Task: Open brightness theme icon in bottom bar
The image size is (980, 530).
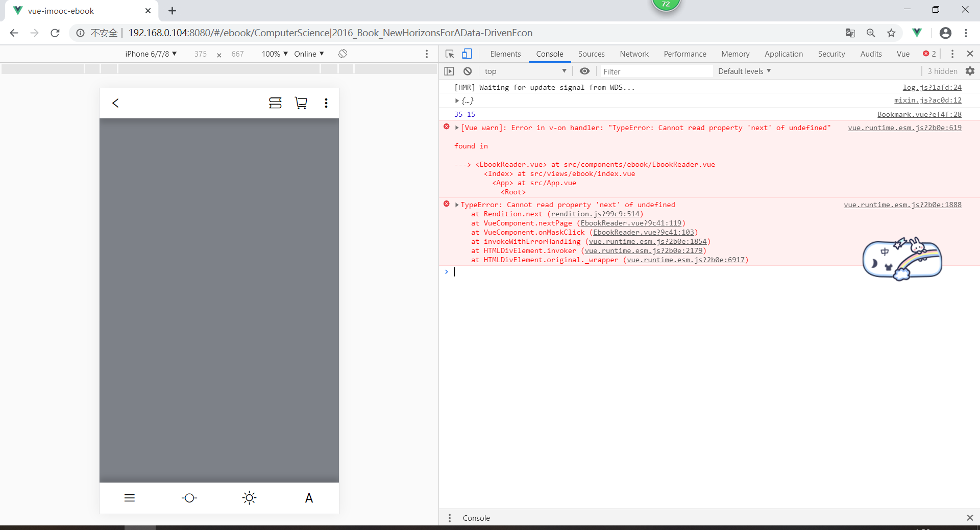Action: tap(249, 498)
